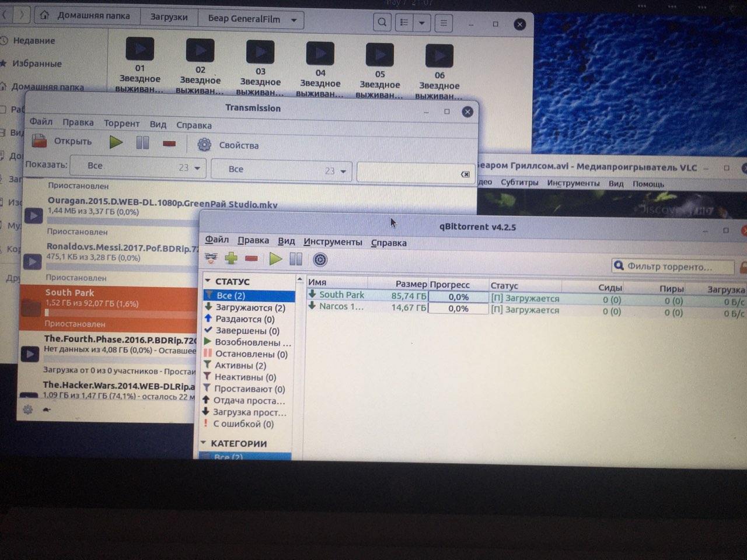Click search icon in file manager
The height and width of the screenshot is (560, 747).
click(382, 22)
